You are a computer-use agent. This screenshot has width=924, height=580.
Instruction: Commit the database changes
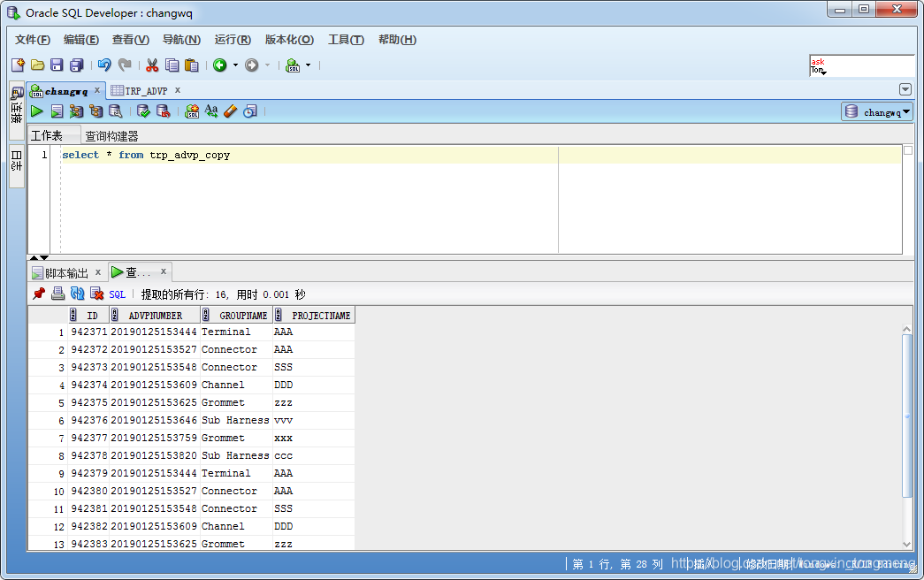[143, 111]
